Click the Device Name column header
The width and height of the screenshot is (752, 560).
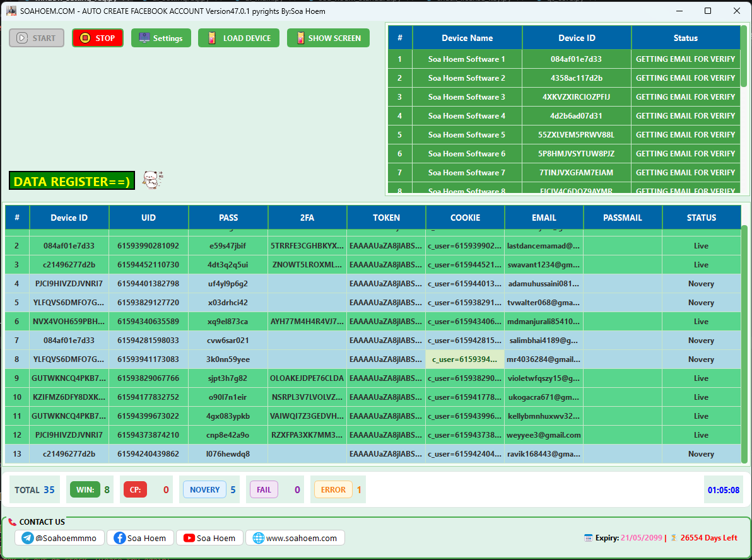467,38
